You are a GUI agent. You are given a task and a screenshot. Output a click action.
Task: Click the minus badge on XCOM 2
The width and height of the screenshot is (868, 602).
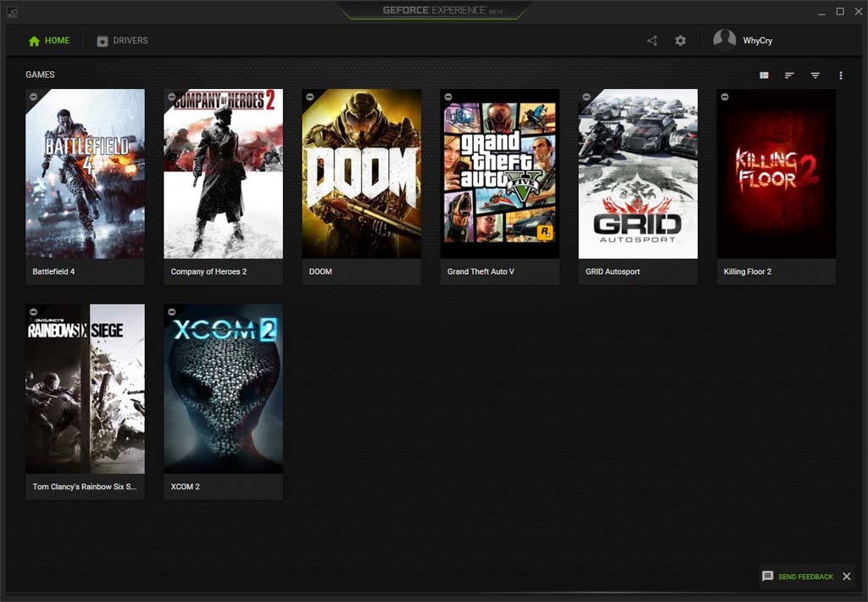(x=172, y=312)
